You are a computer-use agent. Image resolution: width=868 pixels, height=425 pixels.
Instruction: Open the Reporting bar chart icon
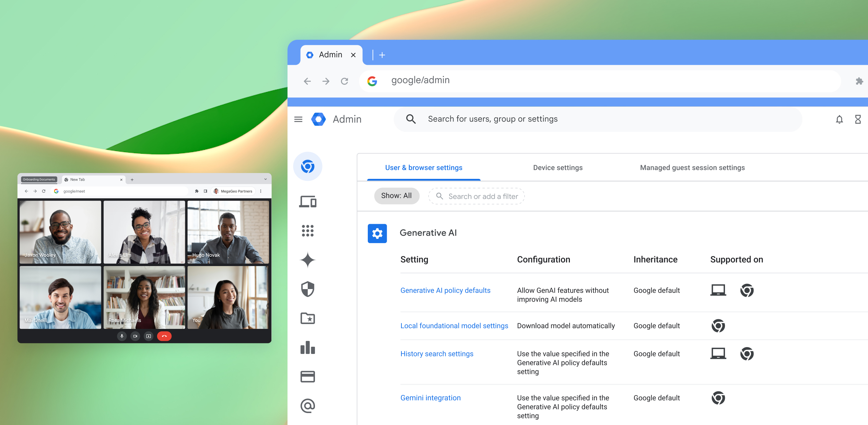(307, 347)
